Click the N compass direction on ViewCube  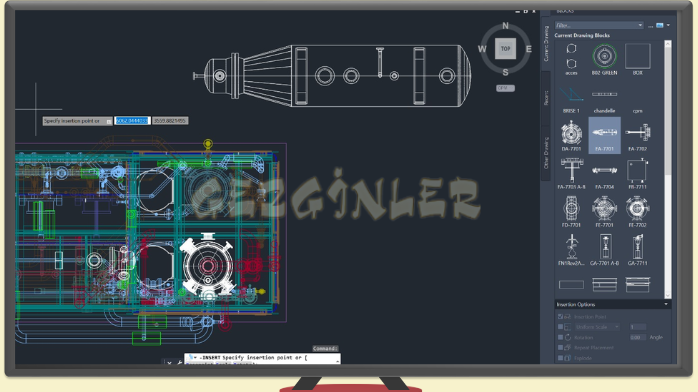(505, 26)
